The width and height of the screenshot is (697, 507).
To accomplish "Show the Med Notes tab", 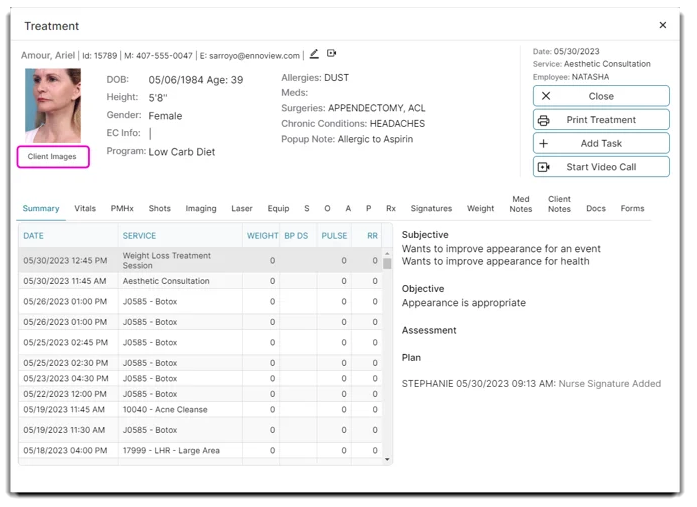I will [521, 204].
